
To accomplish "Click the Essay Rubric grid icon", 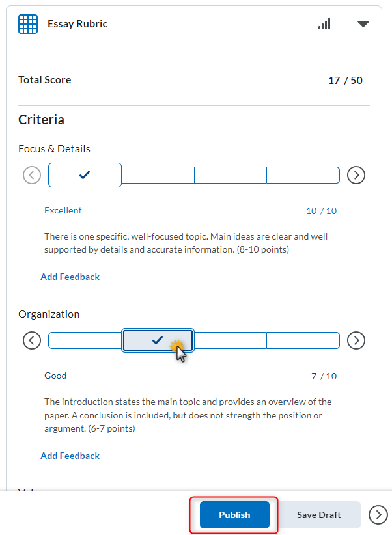I will click(28, 23).
